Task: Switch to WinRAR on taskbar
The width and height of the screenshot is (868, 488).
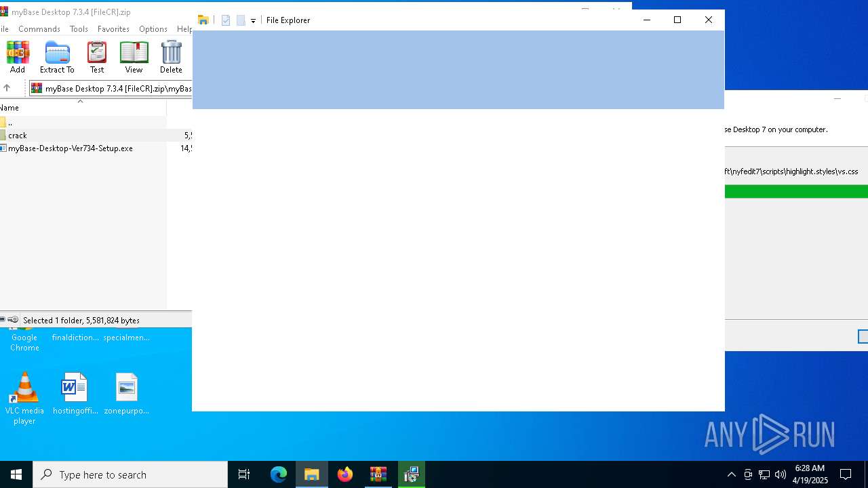Action: [378, 474]
